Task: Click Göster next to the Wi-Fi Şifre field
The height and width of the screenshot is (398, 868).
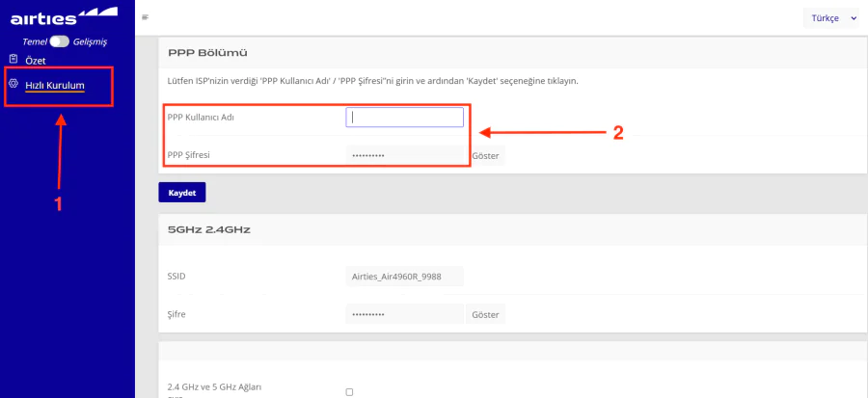Action: [486, 315]
